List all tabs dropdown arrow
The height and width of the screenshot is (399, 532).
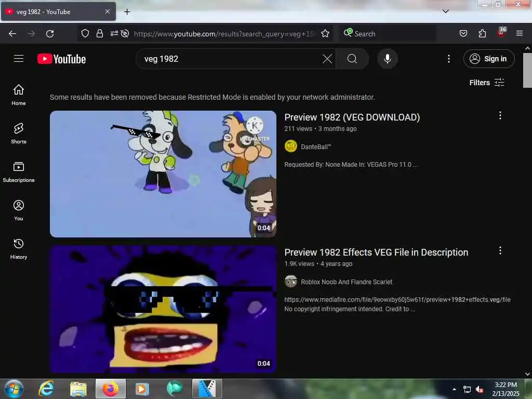pyautogui.click(x=445, y=11)
